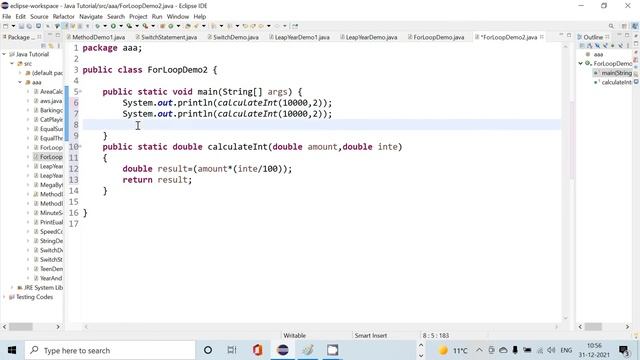640x360 pixels.
Task: Select the CatPlayin file in tree
Action: click(x=51, y=120)
